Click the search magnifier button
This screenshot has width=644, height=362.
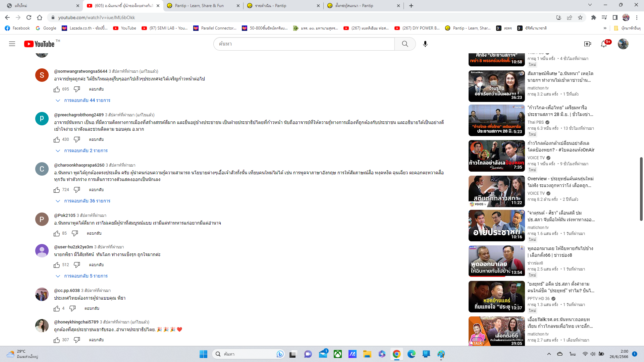(x=405, y=44)
